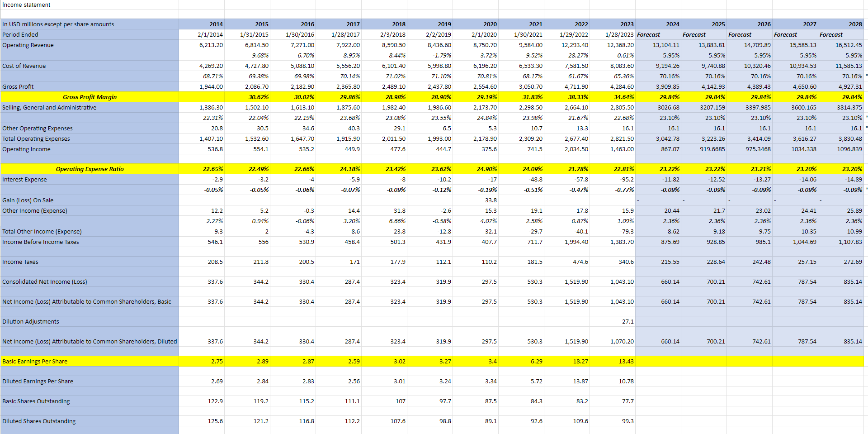
Task: Click the 'Income Taxes' row label
Action: pyautogui.click(x=90, y=262)
